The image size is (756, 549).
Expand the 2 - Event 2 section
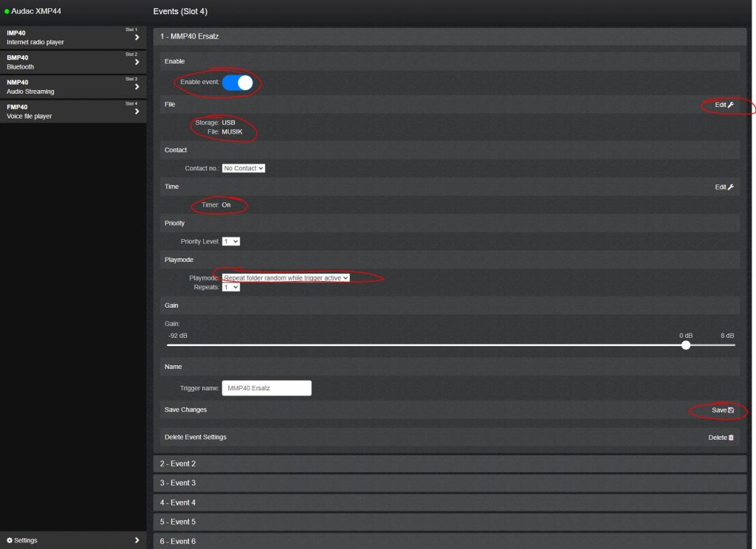click(450, 463)
